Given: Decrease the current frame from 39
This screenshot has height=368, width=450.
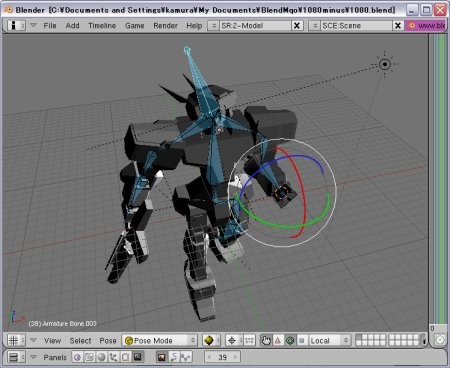Looking at the screenshot, I should (x=210, y=357).
